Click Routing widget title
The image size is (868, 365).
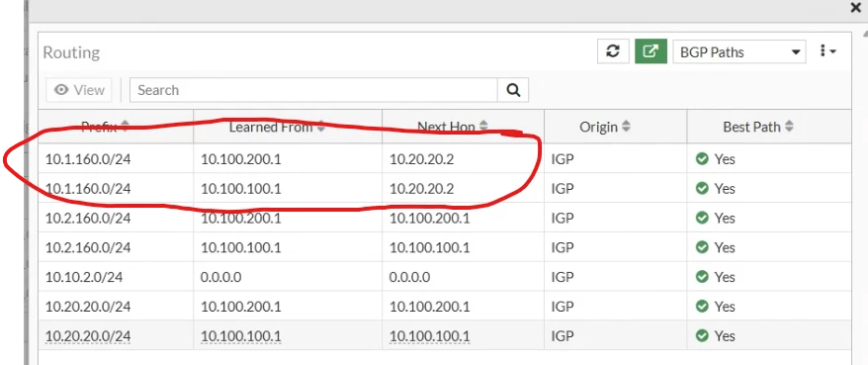[x=71, y=52]
